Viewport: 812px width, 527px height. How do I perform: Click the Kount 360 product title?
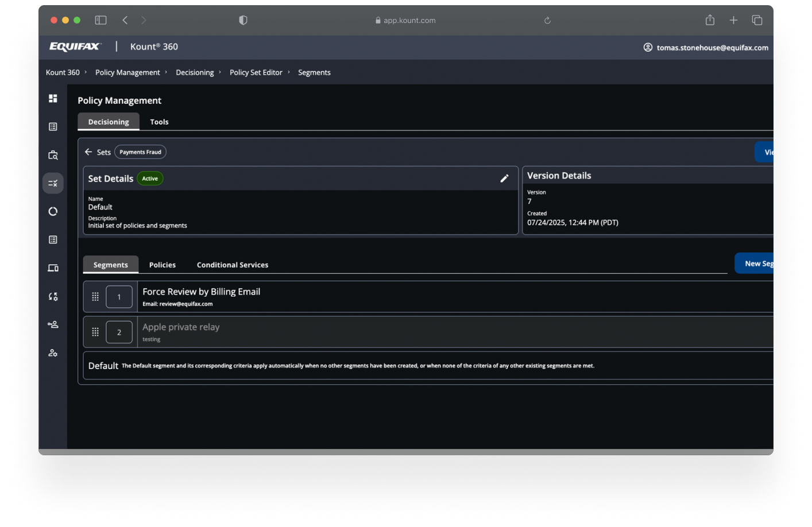click(x=154, y=46)
